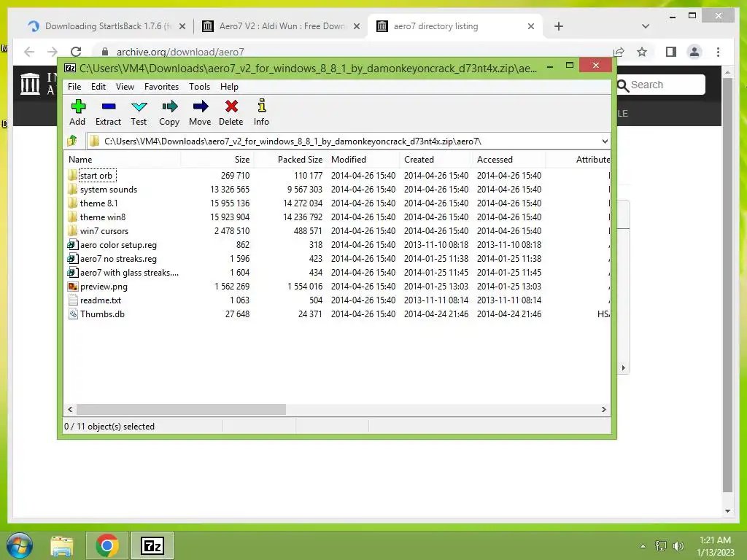Click the 7-Zip horizontal scrollbar thumb
Viewport: 747px width, 560px height.
(x=181, y=410)
